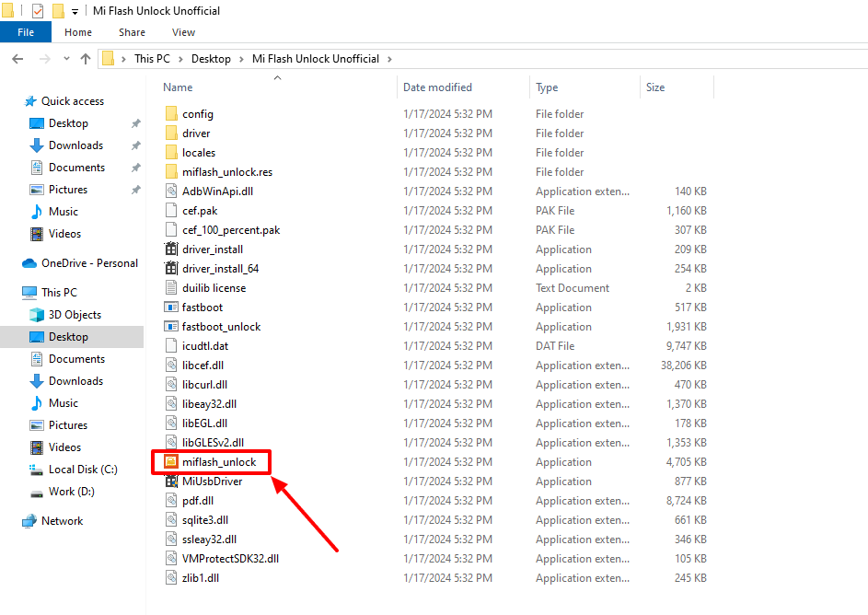Click New folder icon in title bar toolbar

click(x=58, y=10)
